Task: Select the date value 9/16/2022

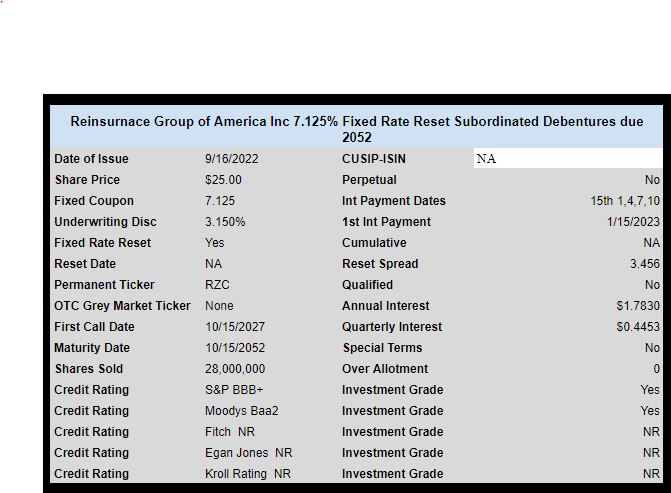Action: pos(232,159)
